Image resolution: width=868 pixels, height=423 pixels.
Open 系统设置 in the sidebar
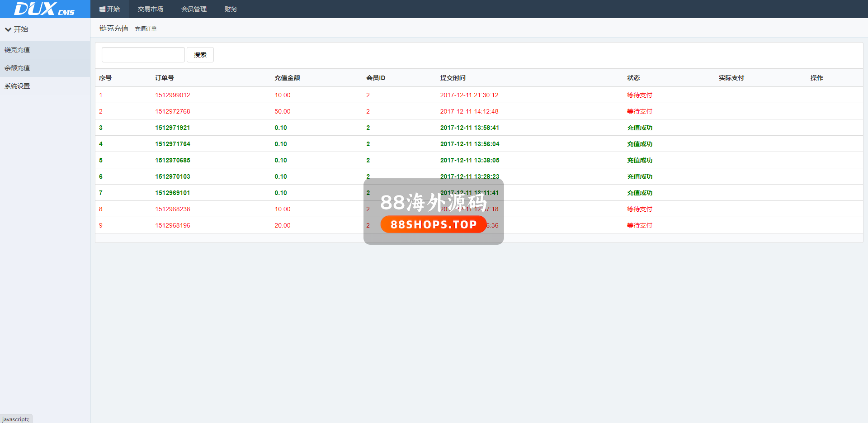(x=17, y=86)
